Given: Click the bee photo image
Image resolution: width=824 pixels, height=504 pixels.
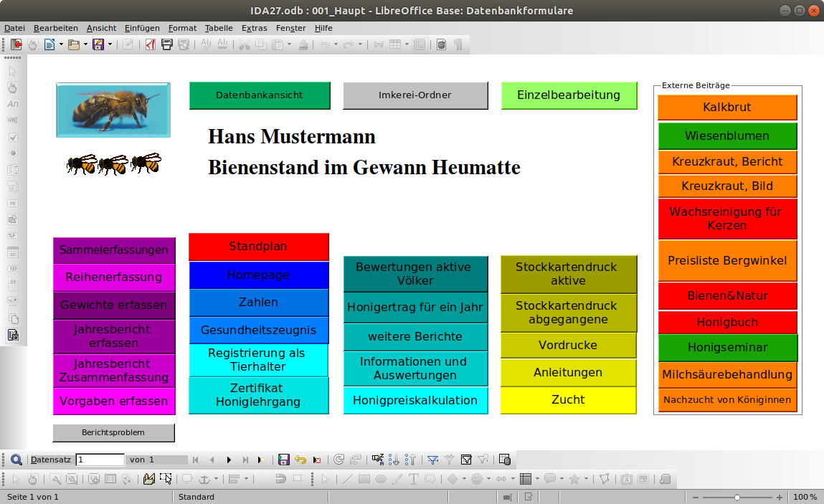Looking at the screenshot, I should pyautogui.click(x=113, y=110).
